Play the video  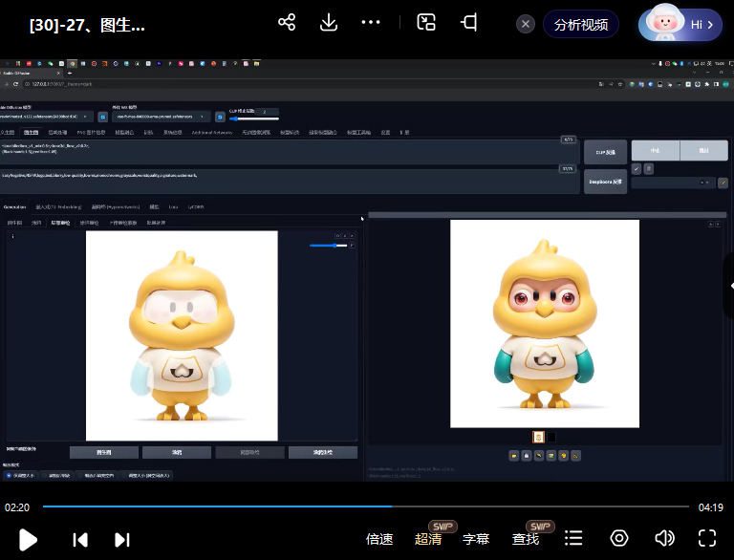point(28,540)
